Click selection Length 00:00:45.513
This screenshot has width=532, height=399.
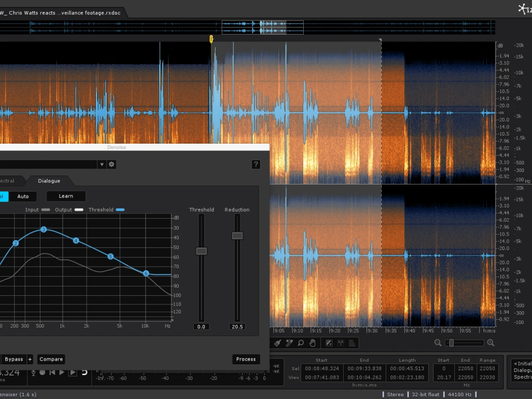(407, 369)
